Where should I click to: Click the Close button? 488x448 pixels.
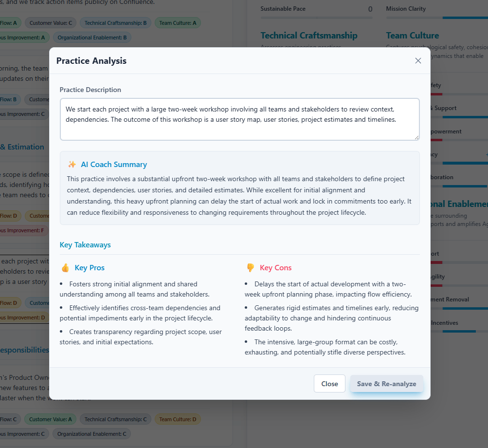click(x=329, y=383)
